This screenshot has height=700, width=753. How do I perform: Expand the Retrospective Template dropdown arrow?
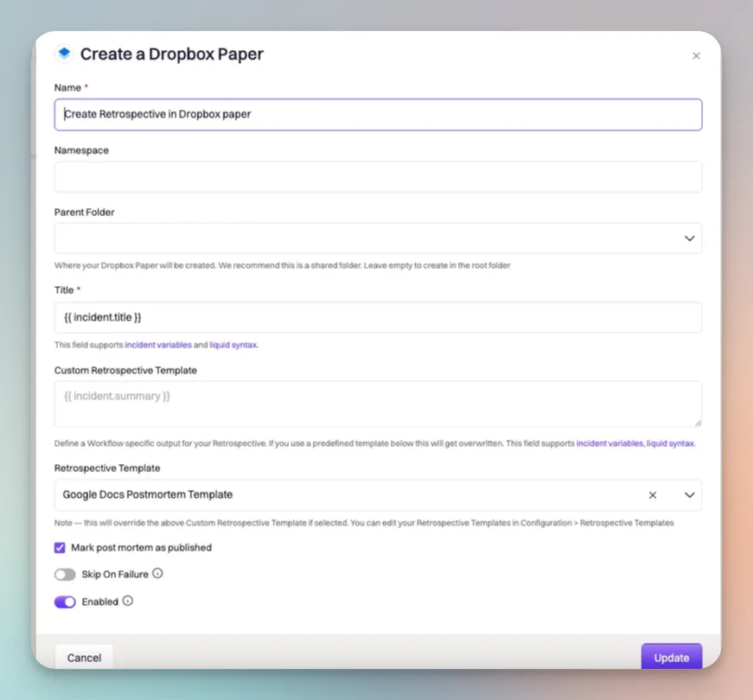689,495
